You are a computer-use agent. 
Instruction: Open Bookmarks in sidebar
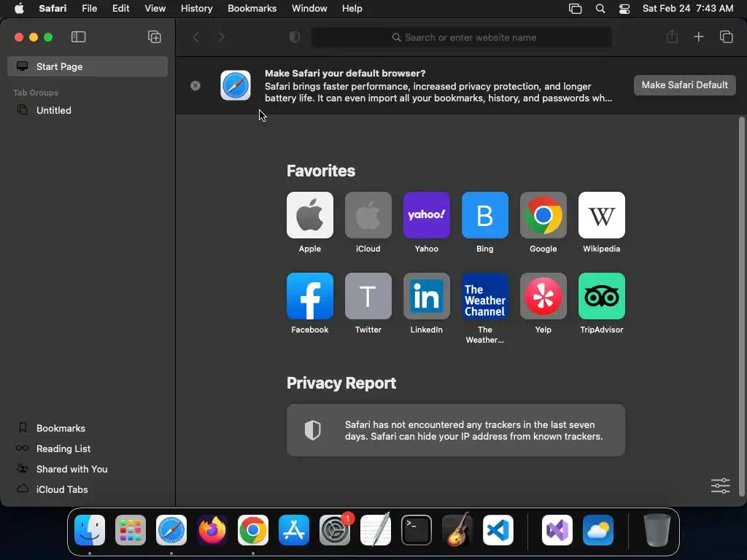(x=88, y=428)
